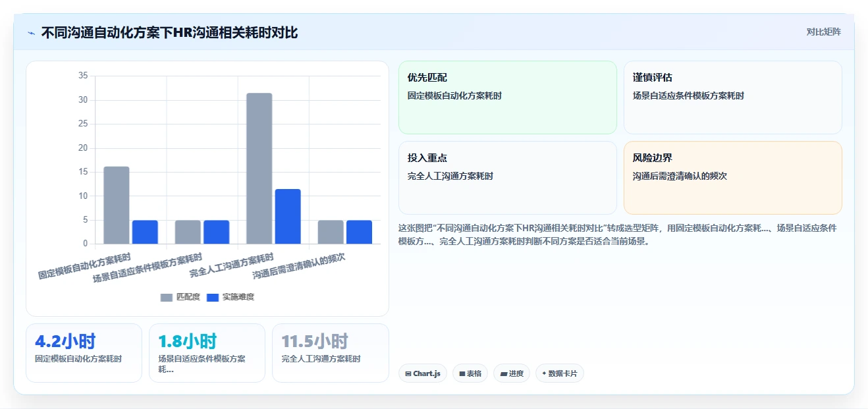The height and width of the screenshot is (409, 868).
Task: Click the 4.2小时 stat card
Action: (x=84, y=353)
